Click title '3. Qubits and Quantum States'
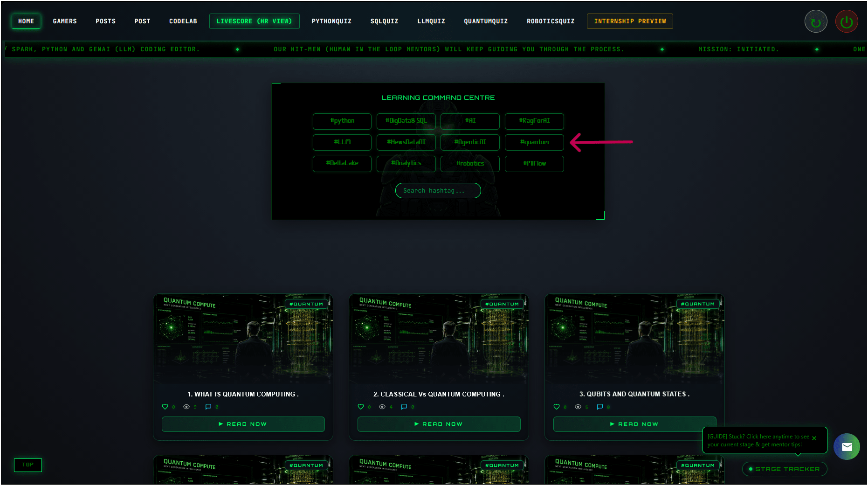 coord(635,395)
